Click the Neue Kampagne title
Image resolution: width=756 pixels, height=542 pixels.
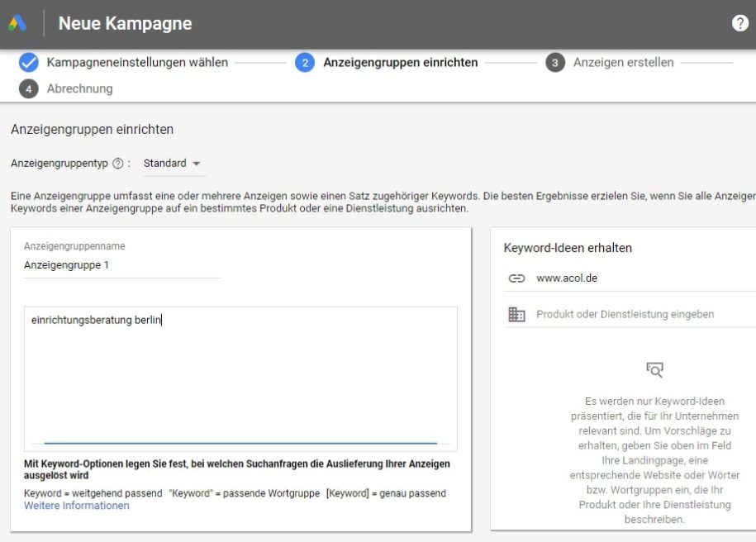click(x=125, y=23)
